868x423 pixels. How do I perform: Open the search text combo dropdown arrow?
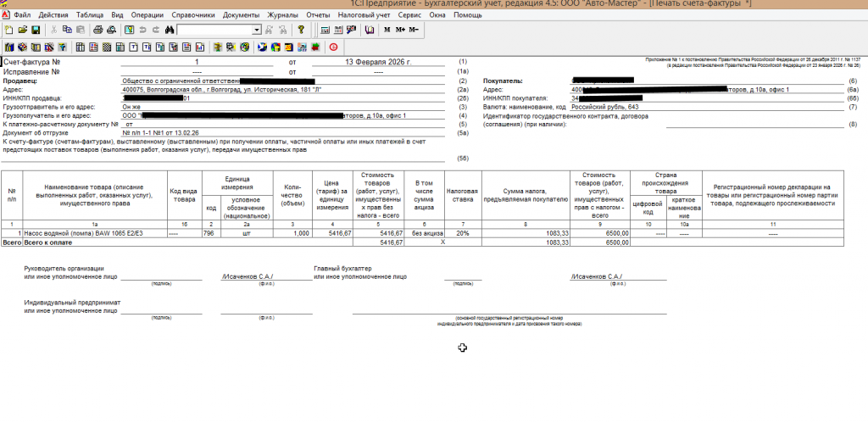click(x=257, y=30)
